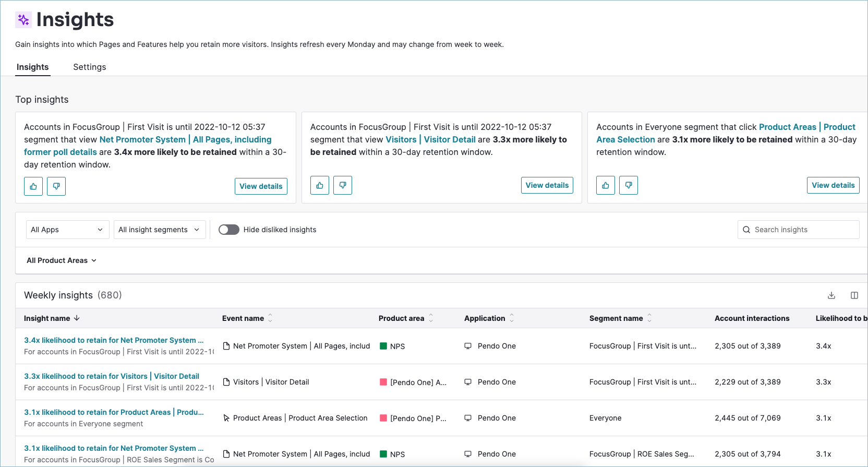Expand the All insight segments dropdown
The image size is (868, 467).
[x=159, y=230]
